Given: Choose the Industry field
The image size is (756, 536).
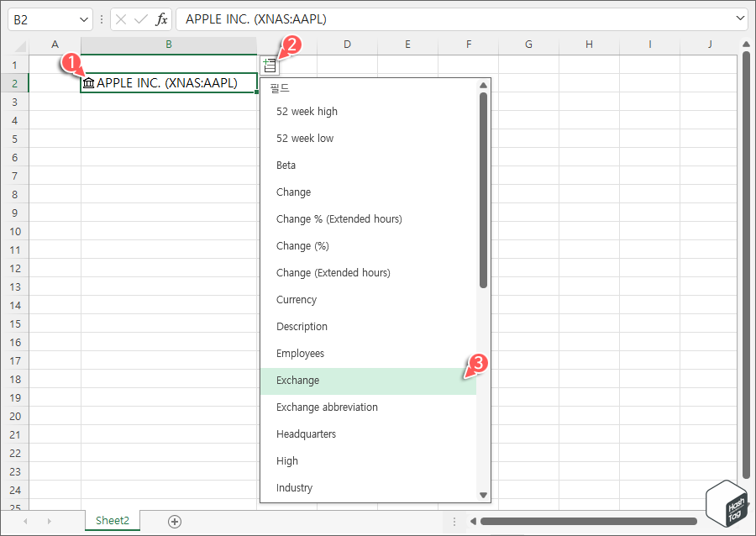Looking at the screenshot, I should point(369,488).
